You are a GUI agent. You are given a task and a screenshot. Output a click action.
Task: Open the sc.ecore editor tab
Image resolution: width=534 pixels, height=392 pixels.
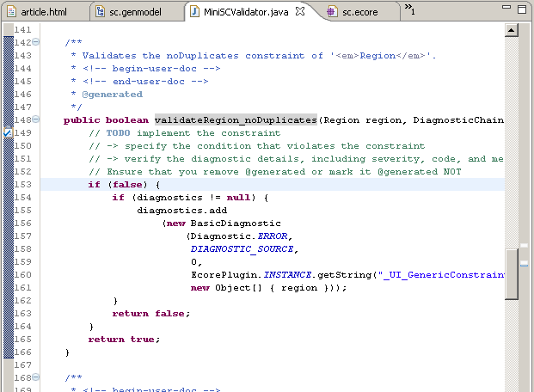tap(360, 12)
